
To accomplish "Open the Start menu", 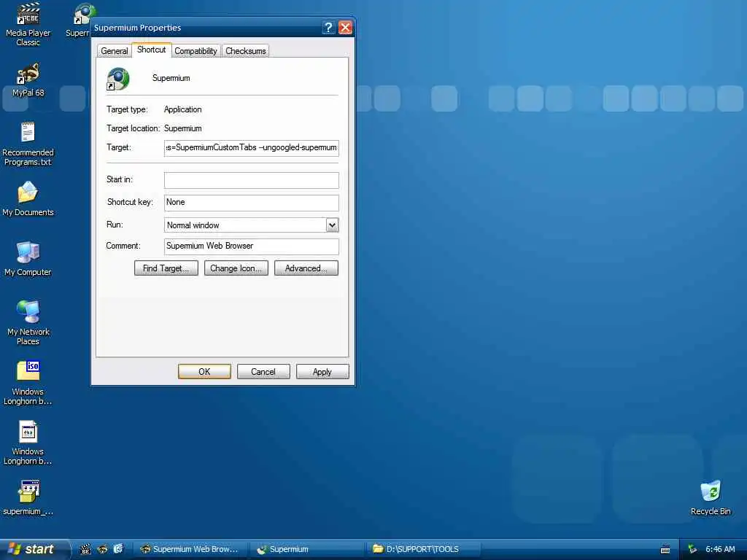I will 34,549.
